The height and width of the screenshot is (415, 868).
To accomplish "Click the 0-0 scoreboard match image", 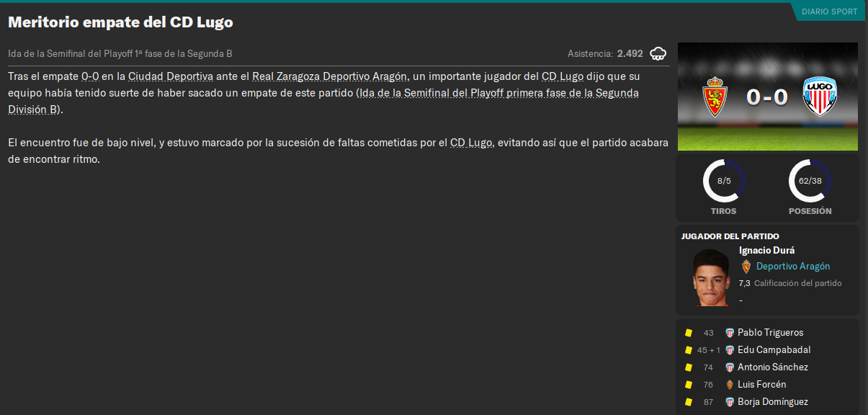I will pyautogui.click(x=768, y=97).
